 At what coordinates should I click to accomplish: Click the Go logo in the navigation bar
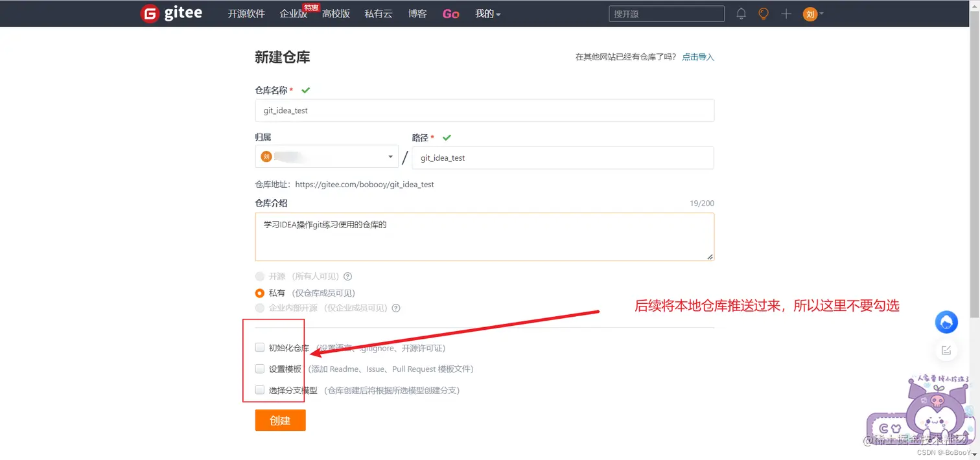(450, 13)
